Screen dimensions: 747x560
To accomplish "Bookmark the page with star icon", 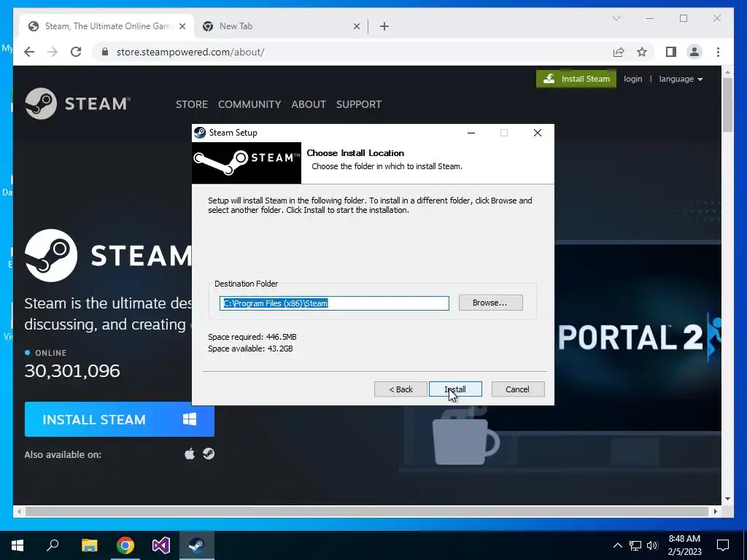I will click(642, 52).
